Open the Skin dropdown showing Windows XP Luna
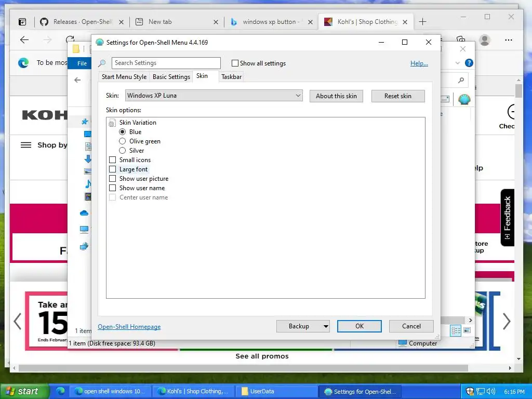Screen dimensions: 532x399 pos(214,96)
